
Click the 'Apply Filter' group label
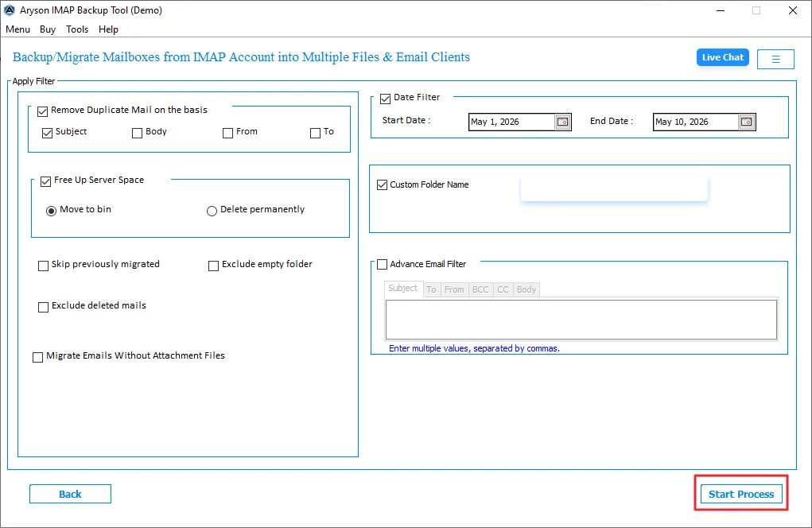(33, 81)
